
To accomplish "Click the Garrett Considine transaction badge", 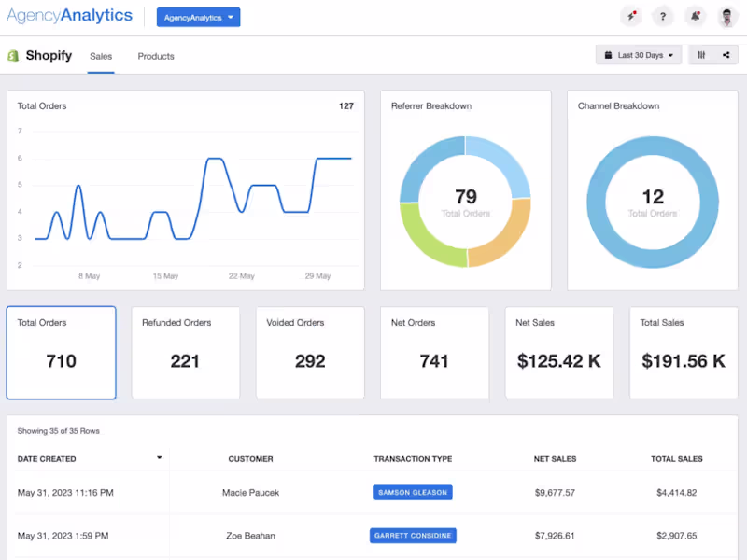I will (413, 535).
